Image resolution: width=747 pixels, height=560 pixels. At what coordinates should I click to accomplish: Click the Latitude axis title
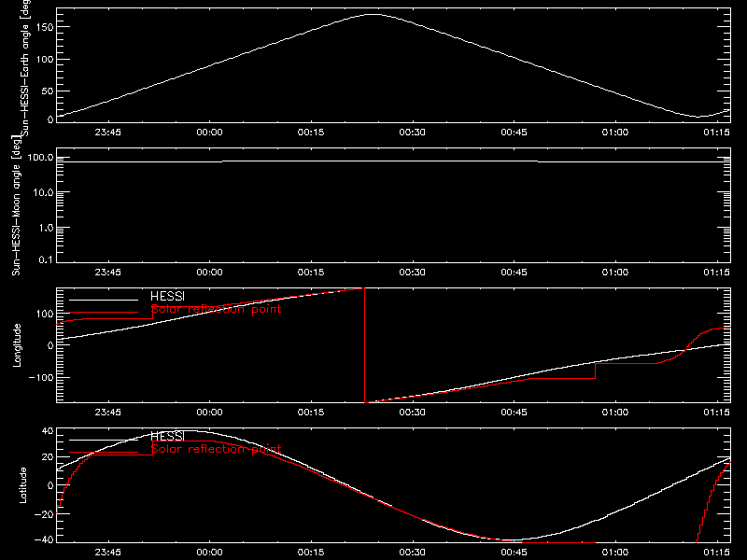tap(22, 485)
